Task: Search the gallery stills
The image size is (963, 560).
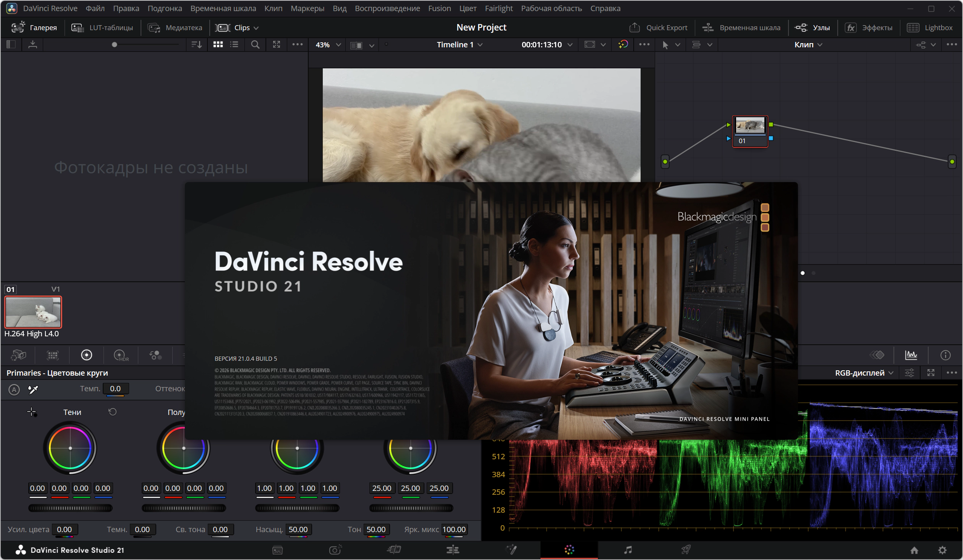Action: click(255, 45)
